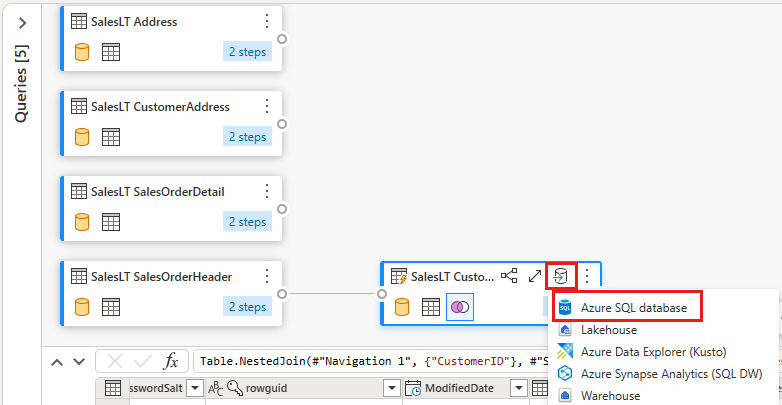Click the database source icon in SalesLT Address
Screen dimensions: 782x405
click(82, 52)
